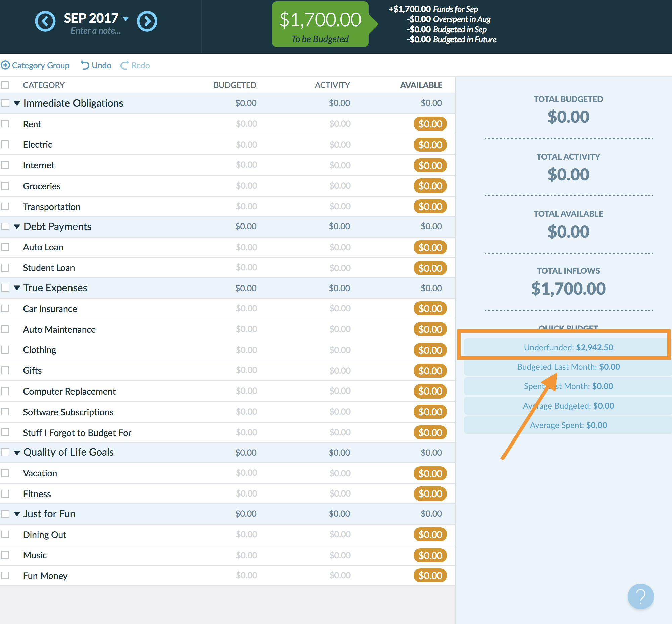Select the Immediate Obligations group checkbox
This screenshot has width=672, height=624.
tap(5, 103)
